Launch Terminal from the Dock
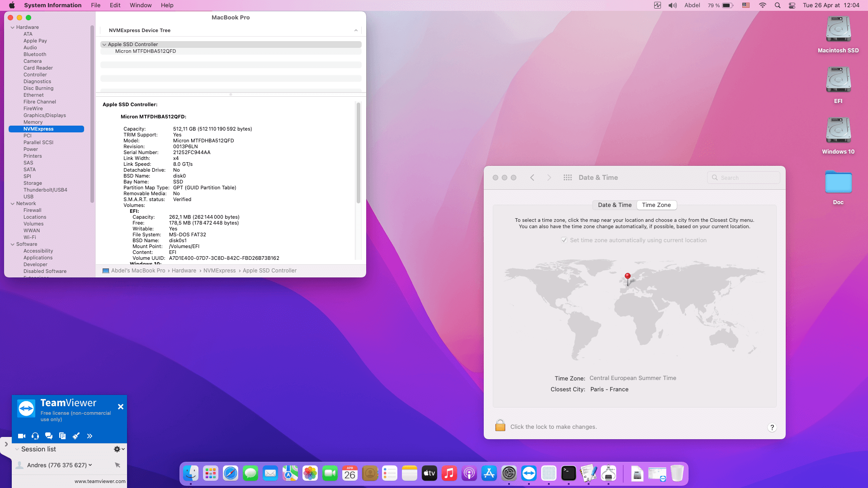The height and width of the screenshot is (488, 868). point(569,473)
